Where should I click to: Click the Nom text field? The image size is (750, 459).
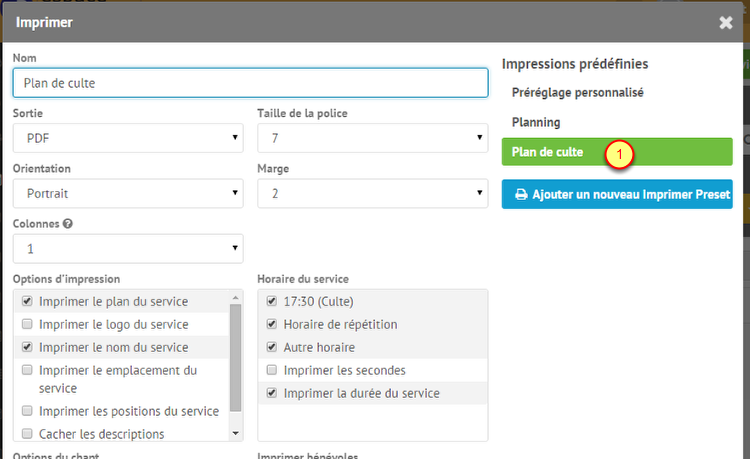pyautogui.click(x=250, y=82)
